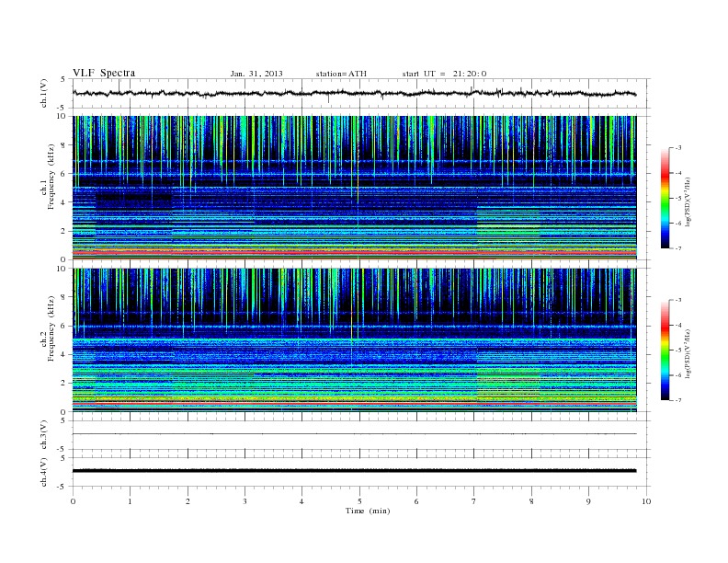Screen dimensions: 728x563
Task: Click the "VLF Spectra" plot title
Action: 104,73
